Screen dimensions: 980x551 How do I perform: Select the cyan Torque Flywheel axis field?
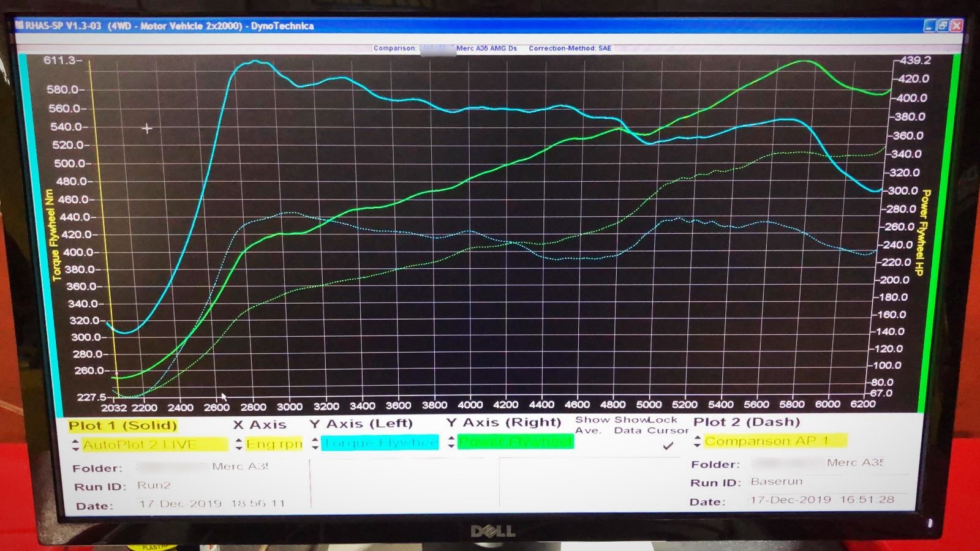380,443
